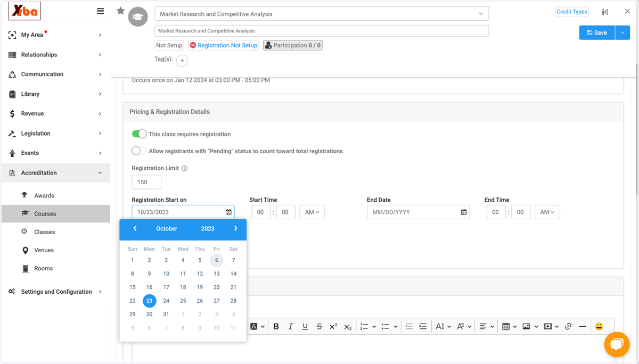Open End Time AM/PM dropdown
639x364 pixels.
pos(547,212)
